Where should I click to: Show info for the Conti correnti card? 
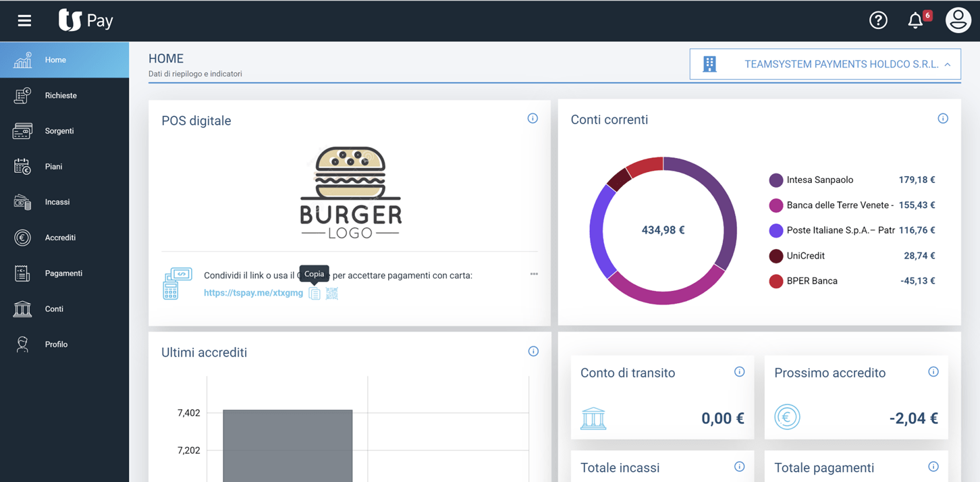click(x=943, y=118)
